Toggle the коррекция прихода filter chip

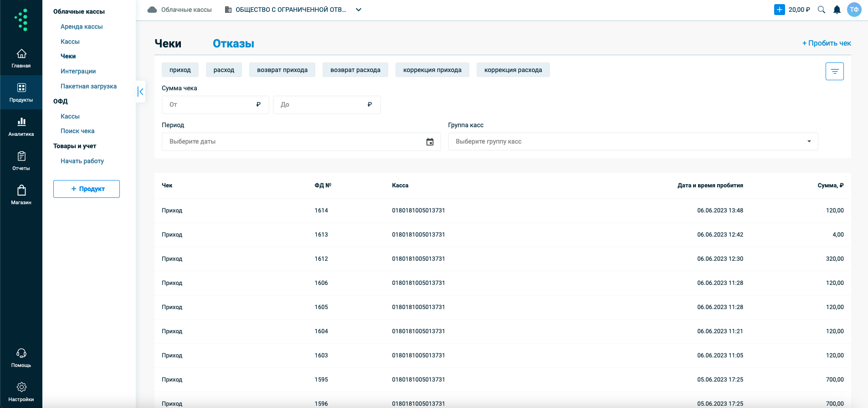click(432, 70)
